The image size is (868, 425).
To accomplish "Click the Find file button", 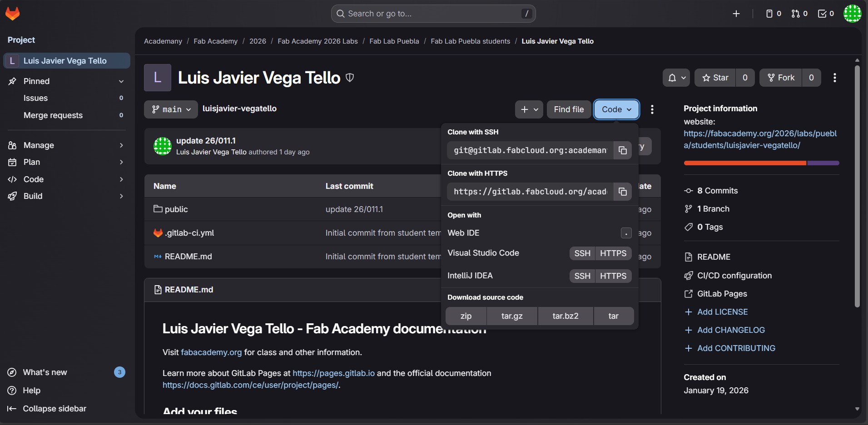I will (568, 109).
